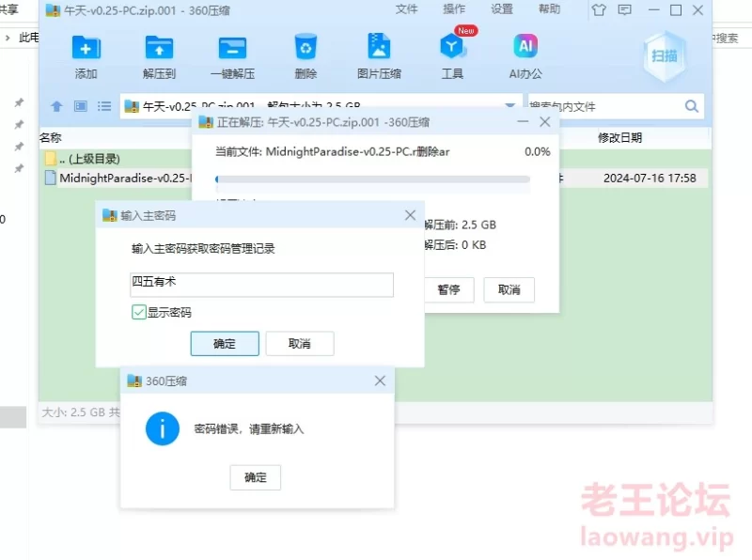This screenshot has width=752, height=560.
Task: Close the extraction progress dialog
Action: [545, 122]
